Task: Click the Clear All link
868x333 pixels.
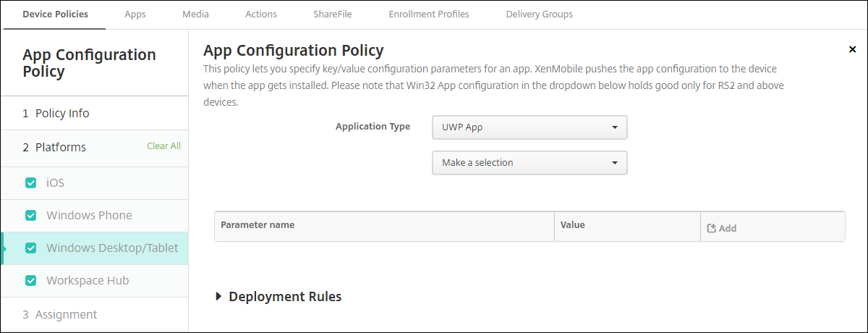Action: (x=163, y=146)
